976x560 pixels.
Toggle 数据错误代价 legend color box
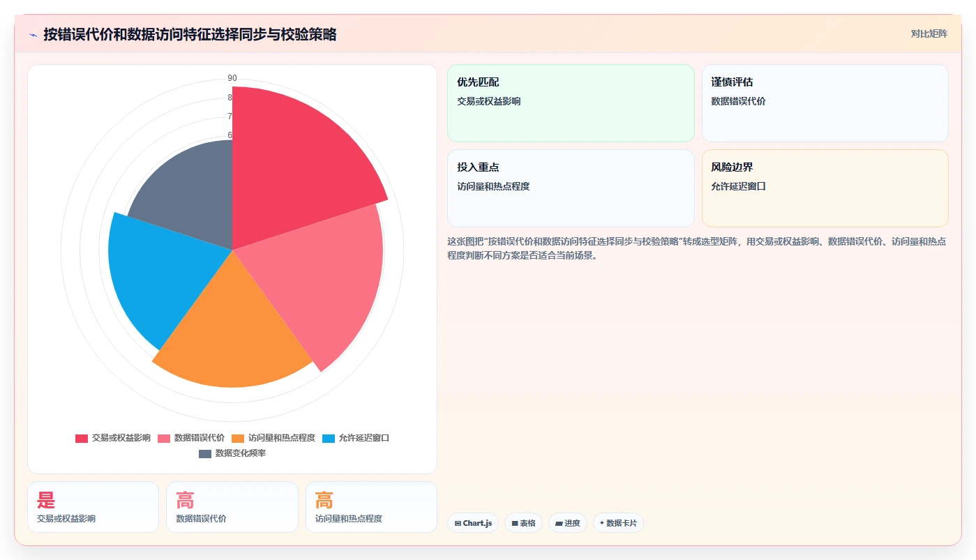(x=164, y=438)
